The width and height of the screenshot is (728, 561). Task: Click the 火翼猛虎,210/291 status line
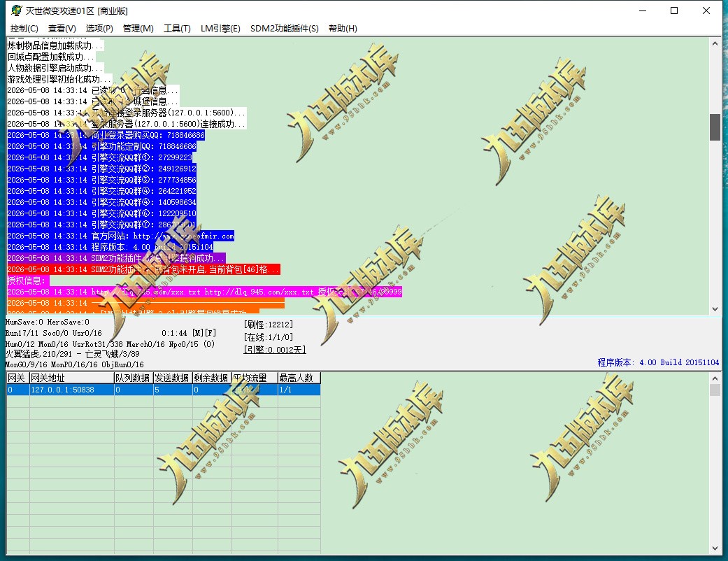pyautogui.click(x=73, y=354)
